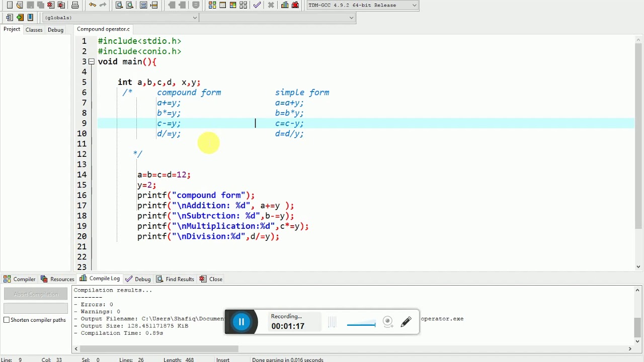Click the compile log horizontal scrollbar thumb
644x362 pixels.
pos(159,348)
